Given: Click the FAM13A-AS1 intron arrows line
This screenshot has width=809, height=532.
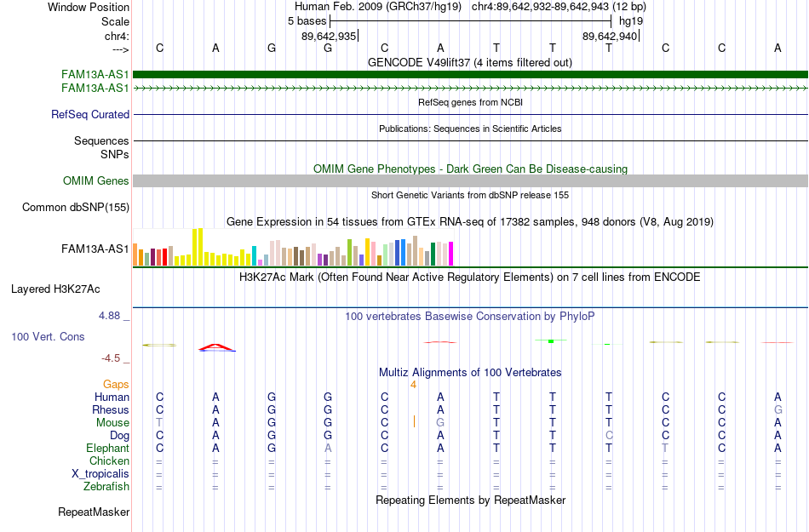Looking at the screenshot, I should pos(470,89).
